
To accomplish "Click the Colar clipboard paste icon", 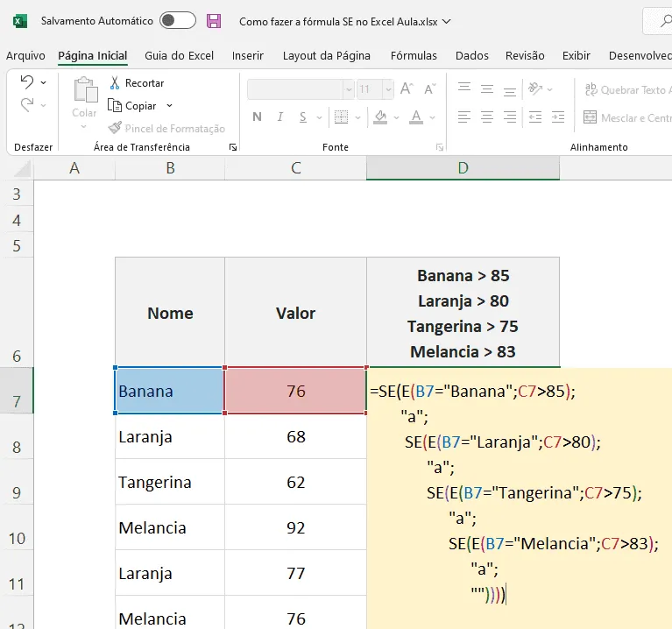I will [x=85, y=90].
